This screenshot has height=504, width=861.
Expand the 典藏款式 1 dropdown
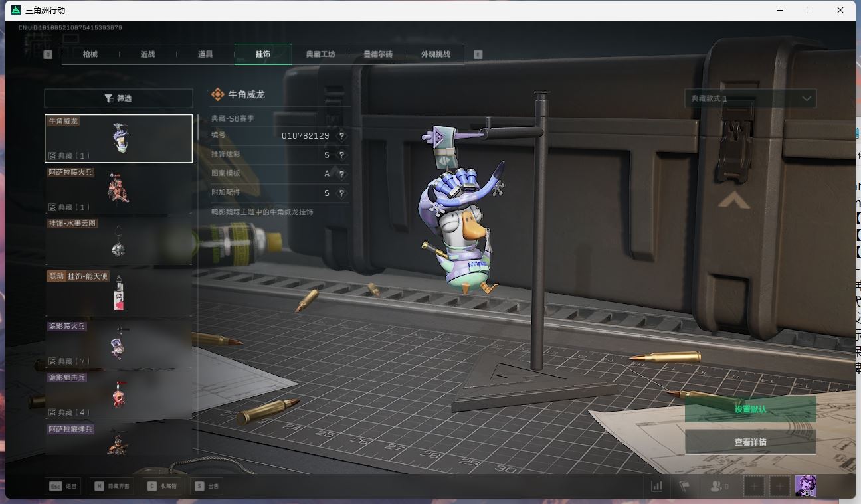(x=750, y=98)
